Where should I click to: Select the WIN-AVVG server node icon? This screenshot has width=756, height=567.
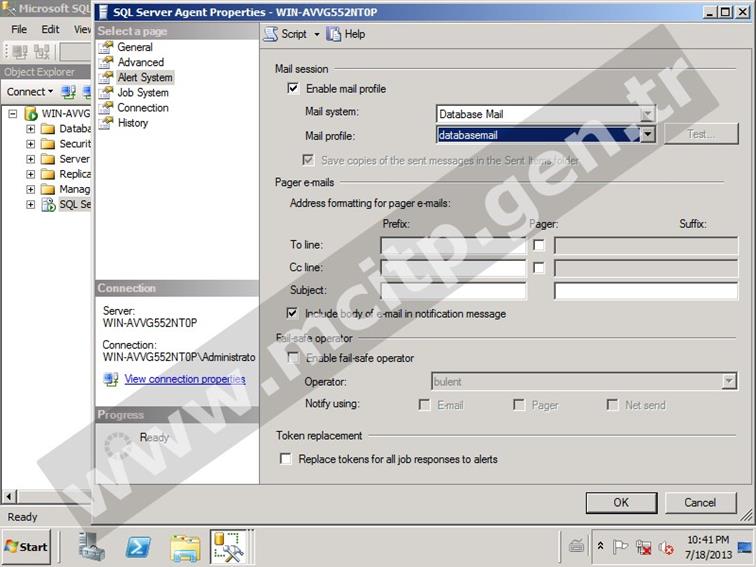click(31, 113)
